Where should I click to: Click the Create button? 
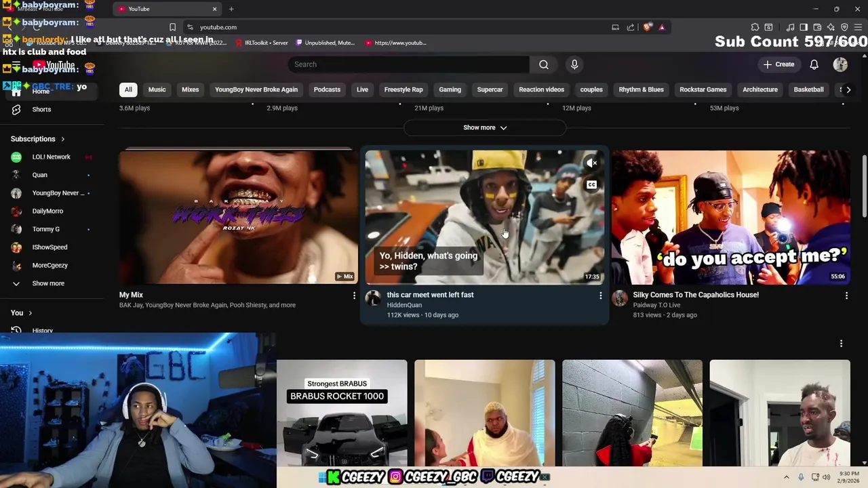pos(778,64)
